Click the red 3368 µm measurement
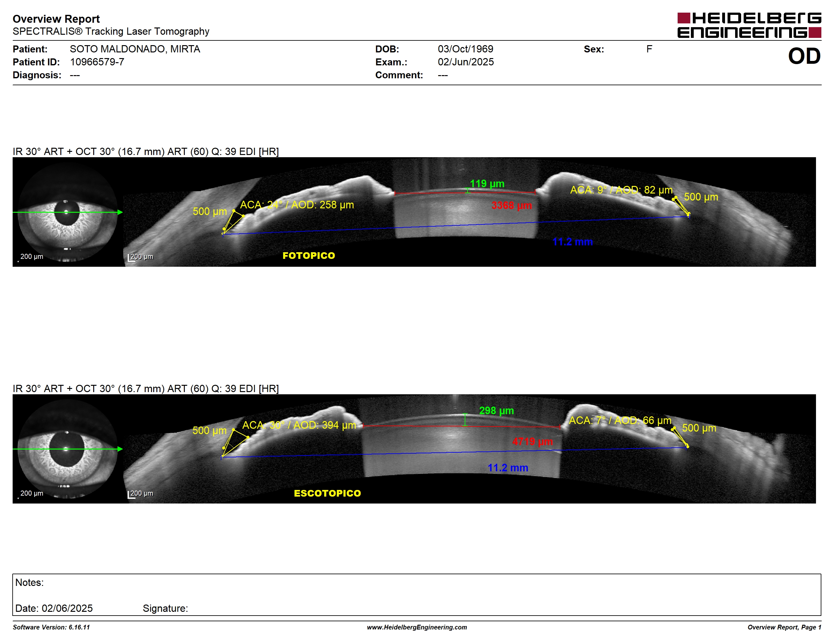 pyautogui.click(x=512, y=205)
